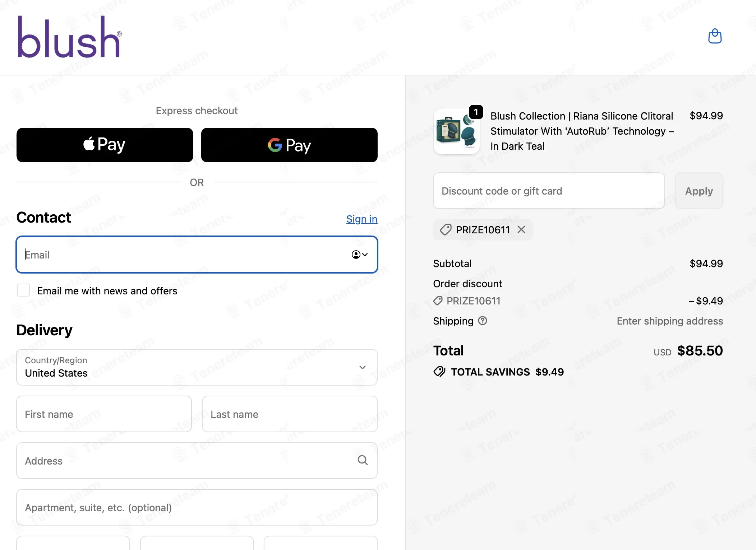
Task: Open the Country/Region dropdown
Action: (197, 367)
